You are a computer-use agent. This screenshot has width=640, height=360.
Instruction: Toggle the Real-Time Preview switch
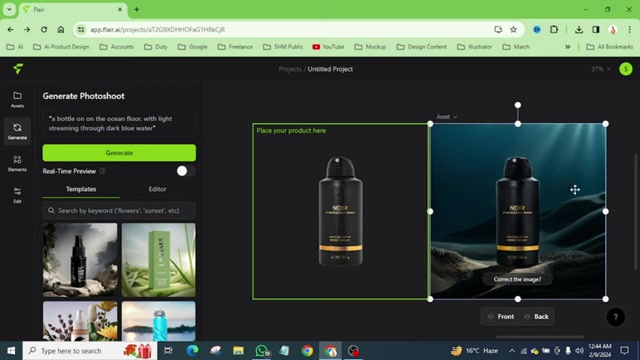(186, 171)
